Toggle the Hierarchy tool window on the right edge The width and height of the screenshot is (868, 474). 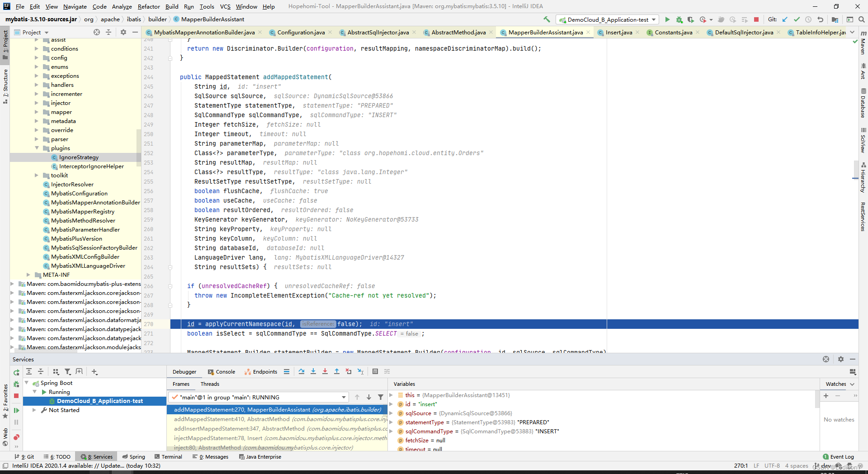point(863,178)
